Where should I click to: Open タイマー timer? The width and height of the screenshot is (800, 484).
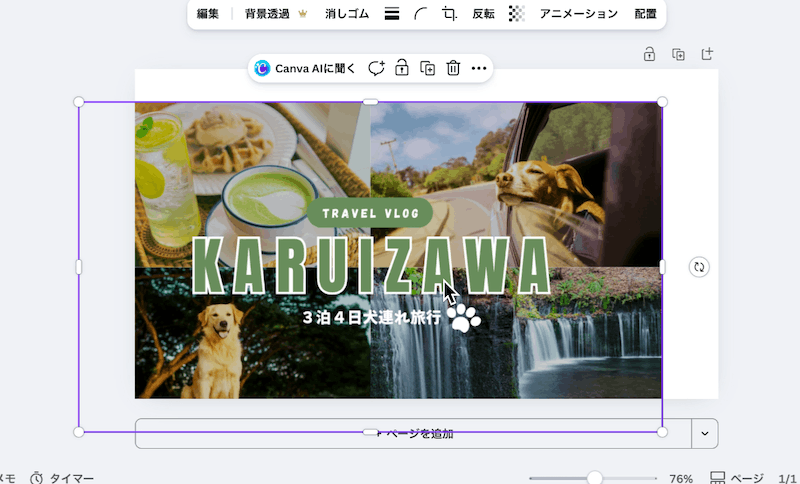tap(62, 478)
